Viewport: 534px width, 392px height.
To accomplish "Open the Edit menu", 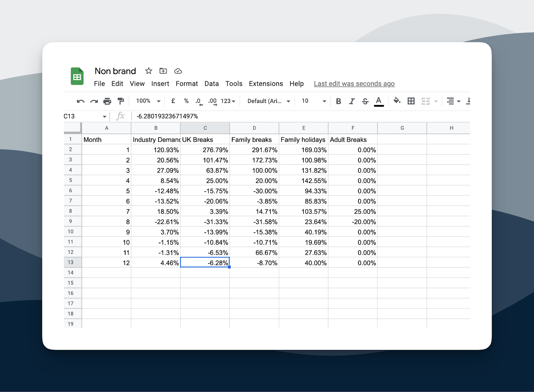I will pos(117,84).
